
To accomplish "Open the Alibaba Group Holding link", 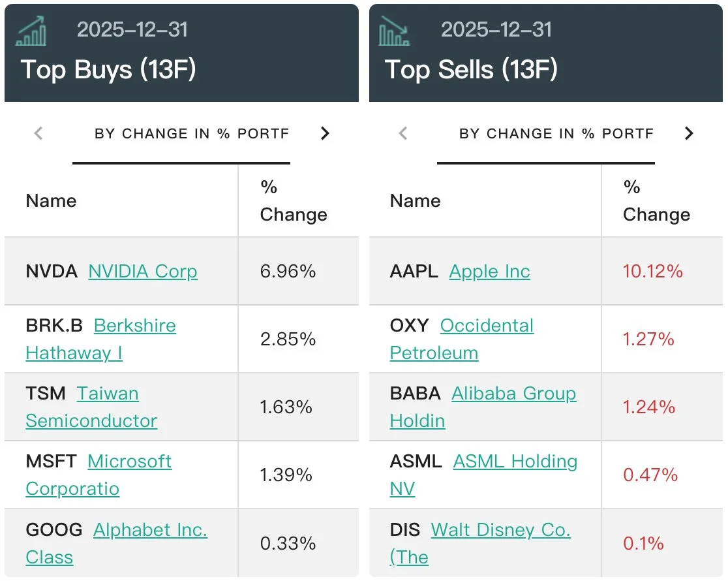I will click(513, 394).
